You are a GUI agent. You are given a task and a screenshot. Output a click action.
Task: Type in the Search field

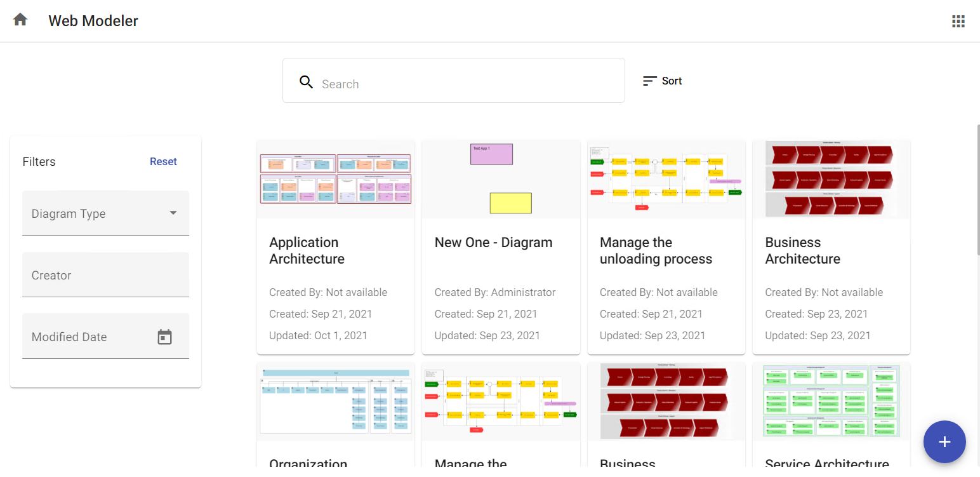(x=463, y=84)
